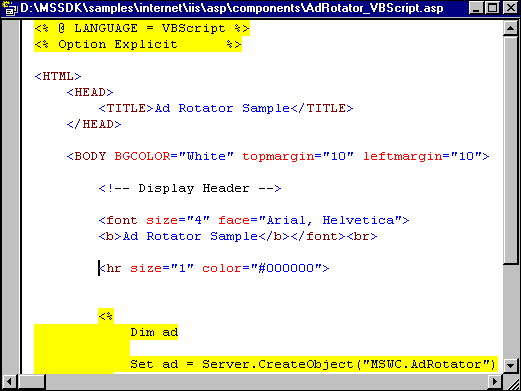Click the vertical scrollbar down arrow
The width and height of the screenshot is (521, 391).
point(510,365)
